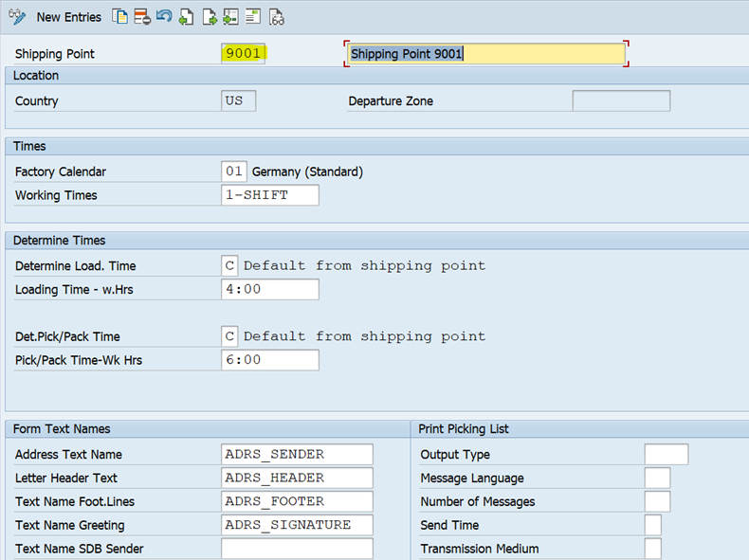Click the Address Text Name field
749x560 pixels.
[x=297, y=455]
